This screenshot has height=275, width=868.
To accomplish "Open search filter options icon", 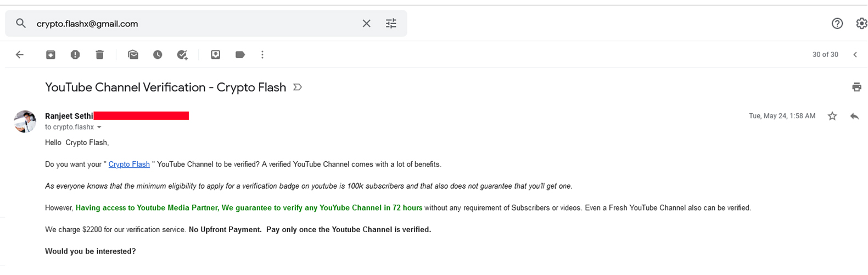I will (x=391, y=23).
